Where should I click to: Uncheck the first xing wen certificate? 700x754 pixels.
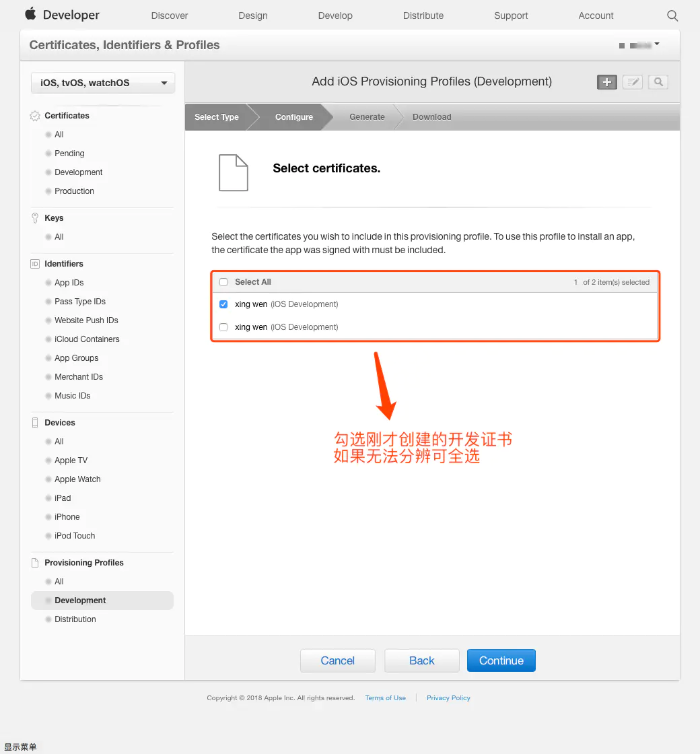pyautogui.click(x=223, y=304)
